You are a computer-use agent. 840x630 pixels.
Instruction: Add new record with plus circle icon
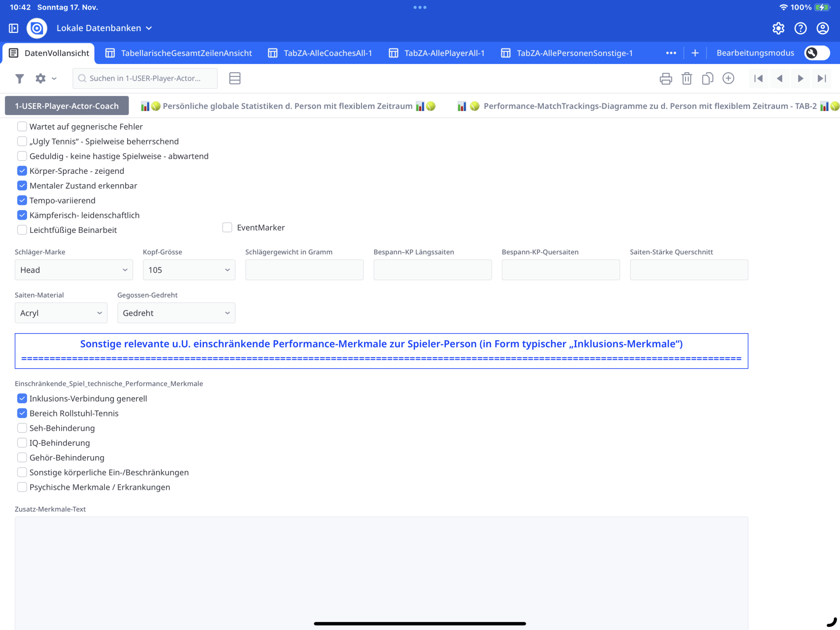728,78
